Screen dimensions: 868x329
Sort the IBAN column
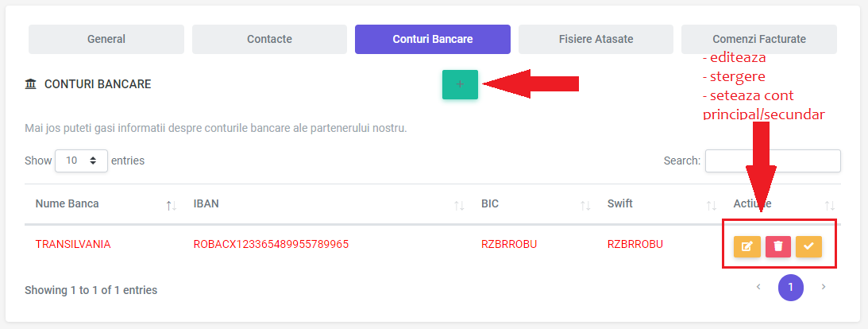click(459, 206)
